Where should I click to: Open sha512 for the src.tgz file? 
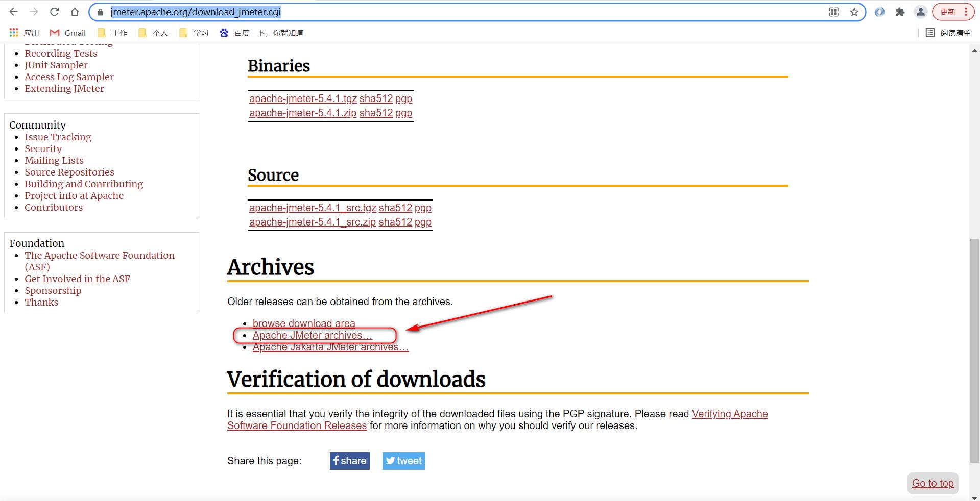pyautogui.click(x=395, y=208)
